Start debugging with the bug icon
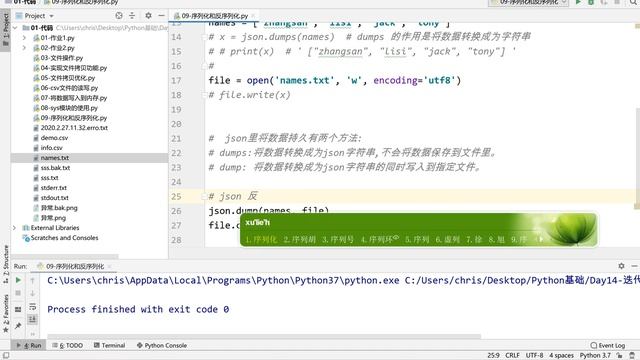 click(x=591, y=2)
